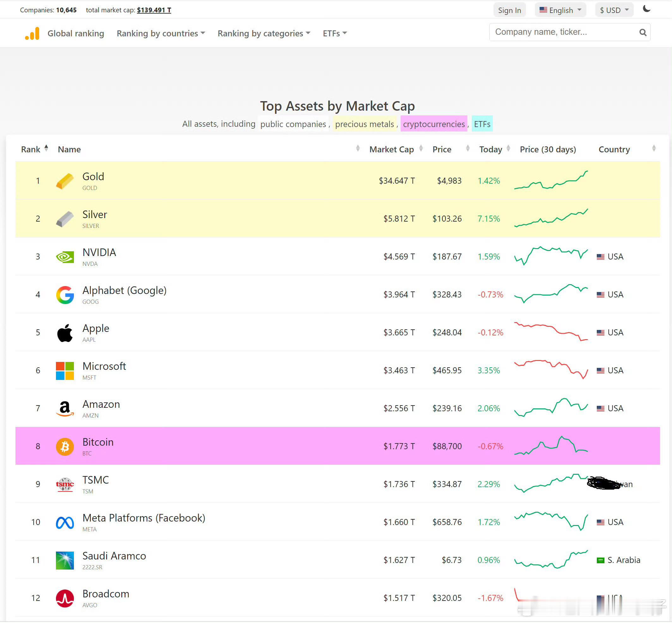The height and width of the screenshot is (623, 672).
Task: Click the NVIDIA logo icon
Action: tap(65, 257)
